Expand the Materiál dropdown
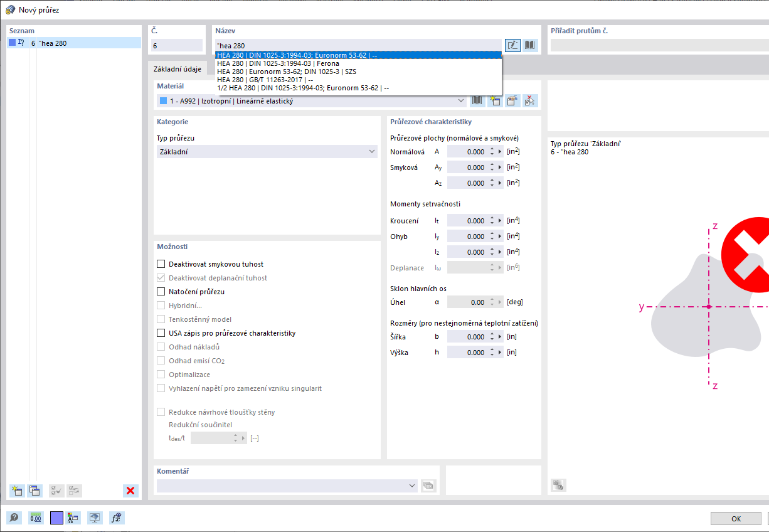This screenshot has width=769, height=532. point(462,101)
